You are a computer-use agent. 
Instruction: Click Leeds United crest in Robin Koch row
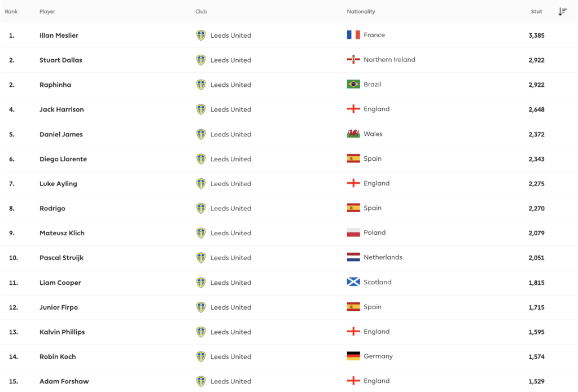coord(201,356)
